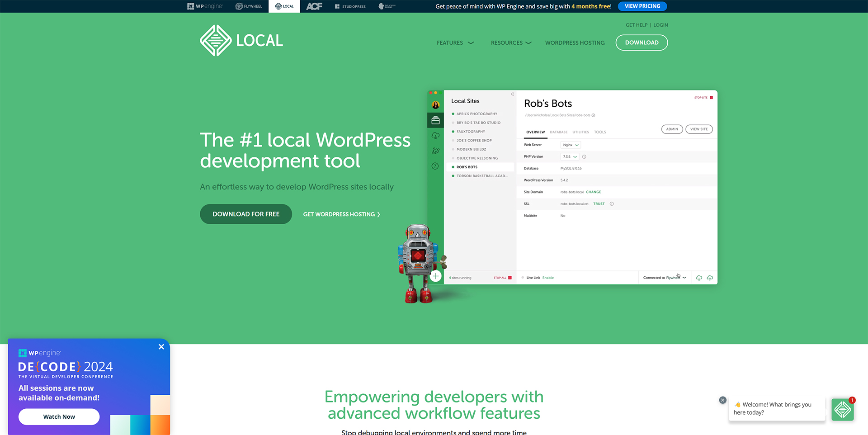Image resolution: width=868 pixels, height=435 pixels.
Task: Open the WordPress Hosting nav item
Action: pyautogui.click(x=575, y=43)
